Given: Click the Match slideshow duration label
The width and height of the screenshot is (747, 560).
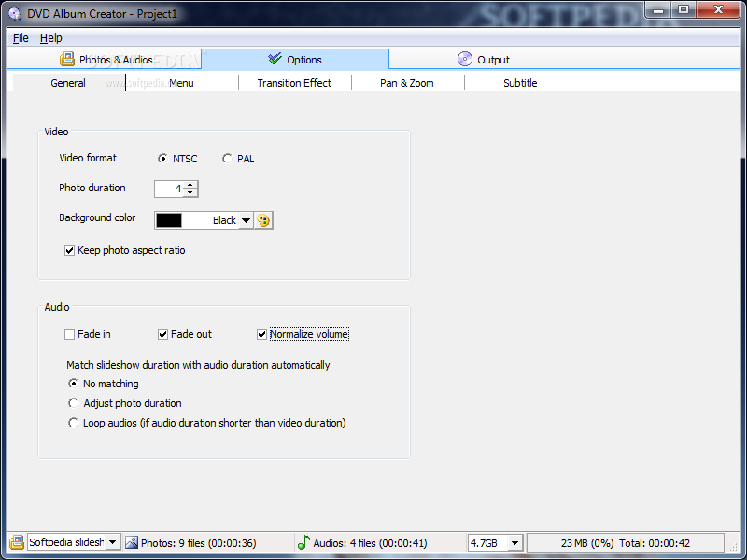Looking at the screenshot, I should (x=198, y=365).
